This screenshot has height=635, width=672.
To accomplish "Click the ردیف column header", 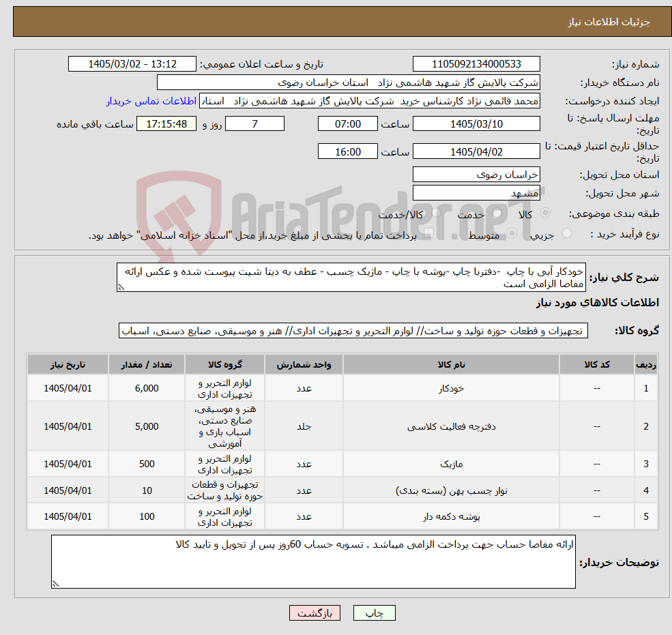I will click(646, 365).
